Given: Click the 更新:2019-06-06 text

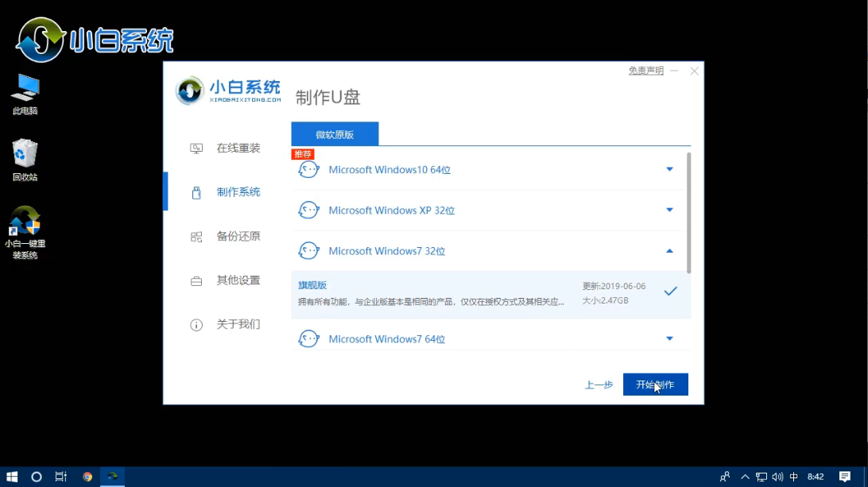Looking at the screenshot, I should click(614, 286).
